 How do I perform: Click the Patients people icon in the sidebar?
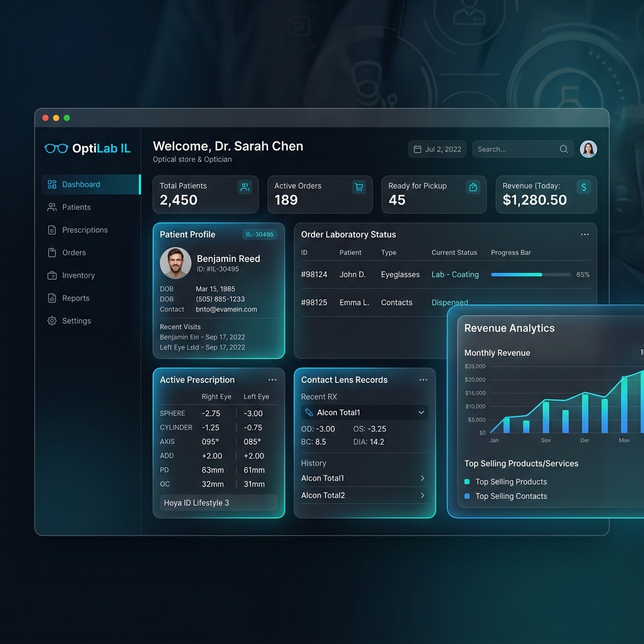[52, 207]
